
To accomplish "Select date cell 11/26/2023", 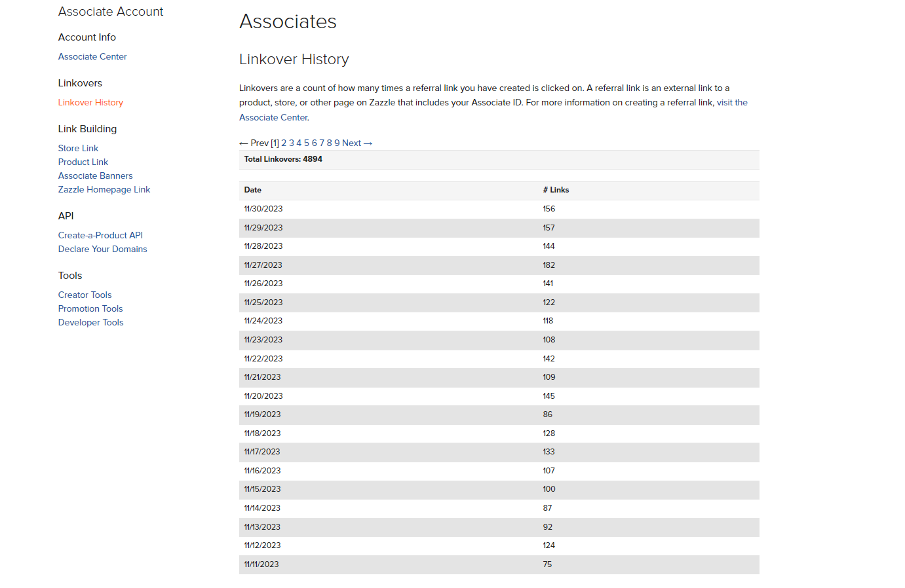I will point(263,284).
